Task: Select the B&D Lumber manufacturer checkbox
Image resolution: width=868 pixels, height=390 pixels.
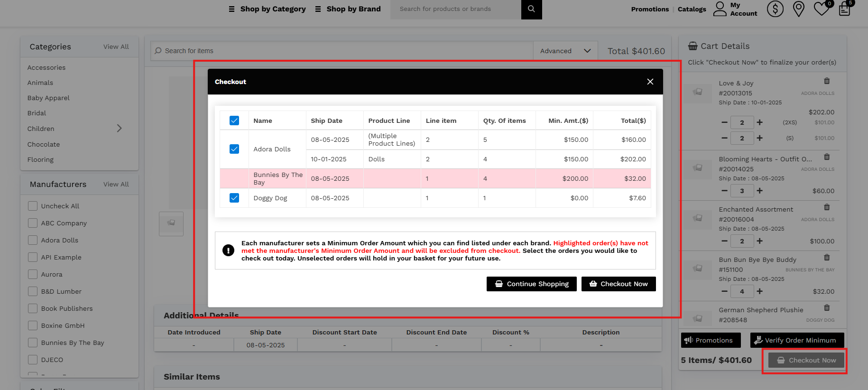Action: click(x=33, y=291)
